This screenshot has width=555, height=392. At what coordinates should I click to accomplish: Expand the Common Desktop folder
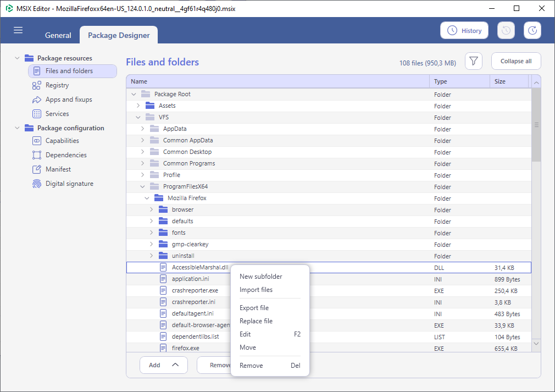tap(142, 152)
